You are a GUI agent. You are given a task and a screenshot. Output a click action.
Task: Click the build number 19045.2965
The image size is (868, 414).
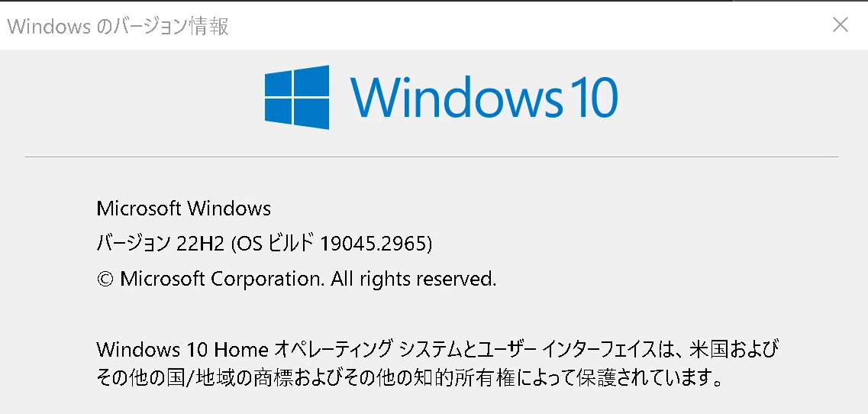(373, 244)
